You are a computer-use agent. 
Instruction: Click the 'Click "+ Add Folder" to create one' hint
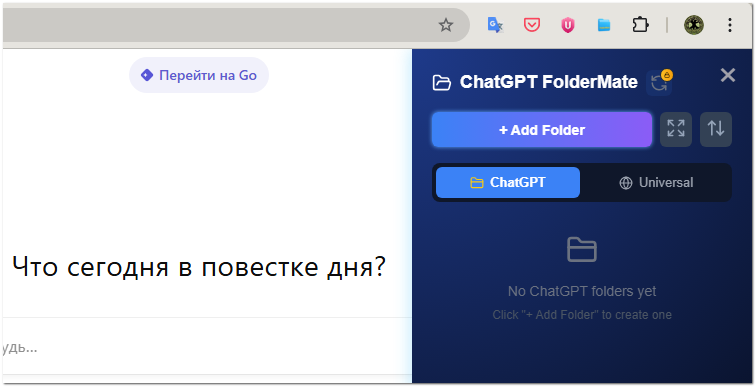[x=582, y=315]
